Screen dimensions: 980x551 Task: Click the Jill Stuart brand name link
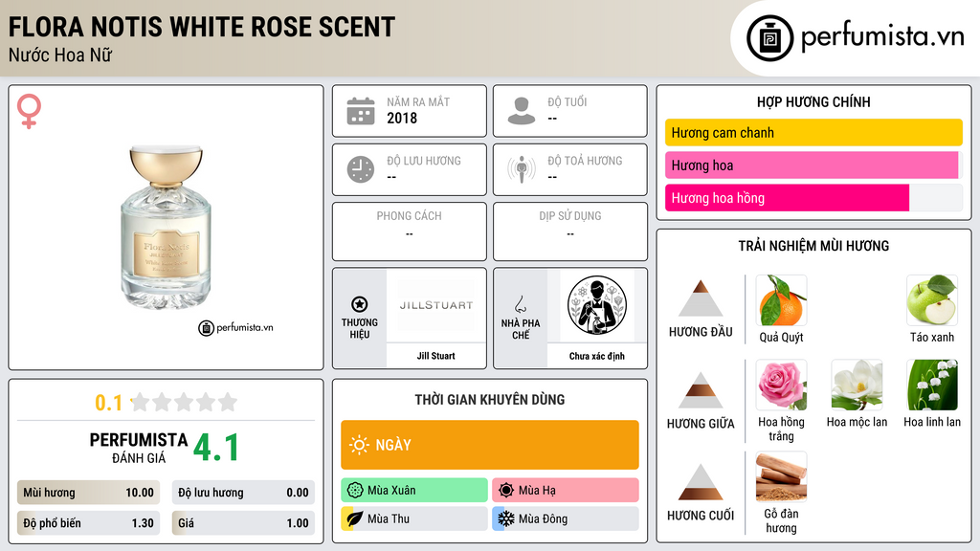point(436,356)
